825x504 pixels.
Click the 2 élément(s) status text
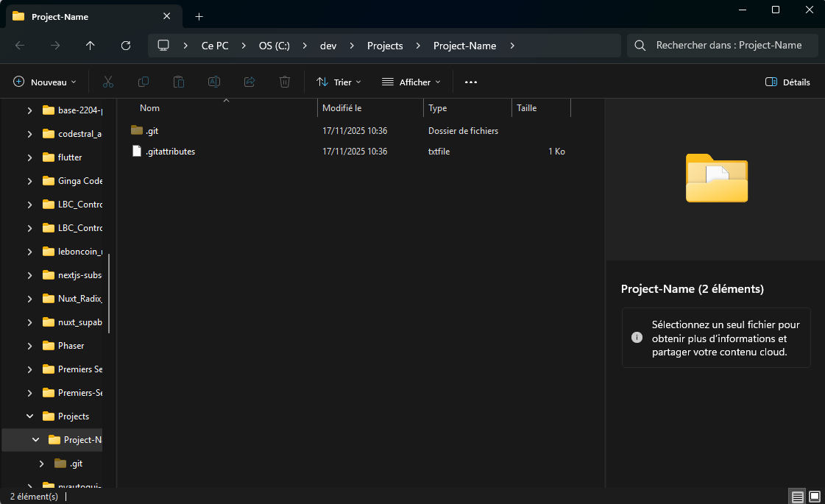point(34,497)
